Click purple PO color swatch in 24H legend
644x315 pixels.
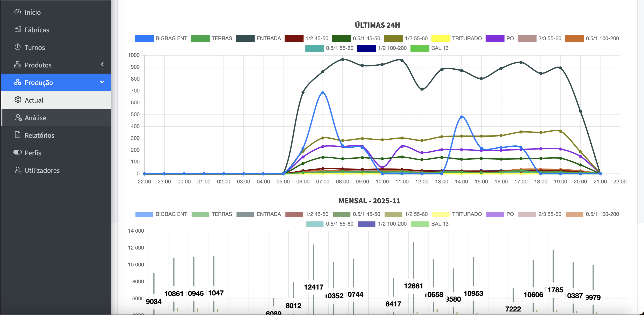point(495,38)
